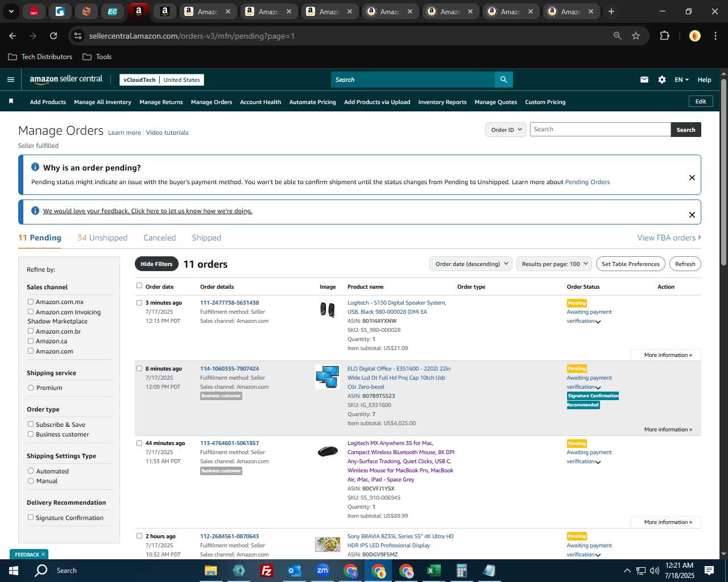This screenshot has width=728, height=582.
Task: Check the Amazon.ca sales channel filter
Action: click(x=31, y=341)
